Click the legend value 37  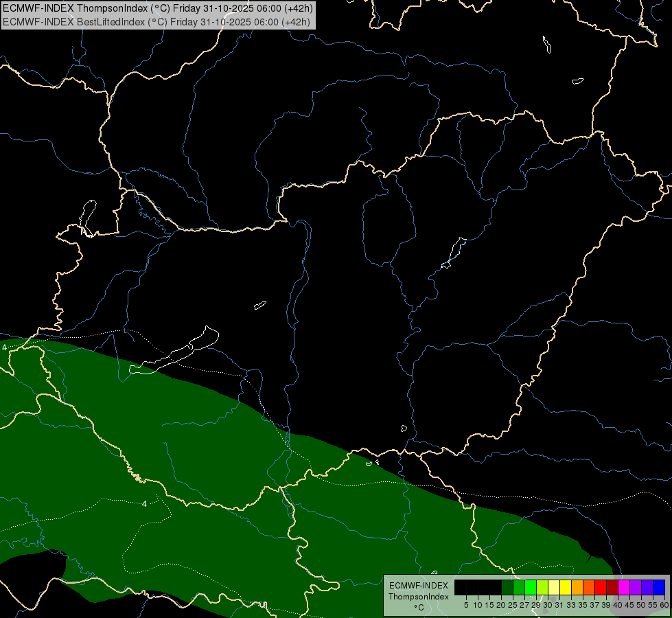tap(594, 605)
